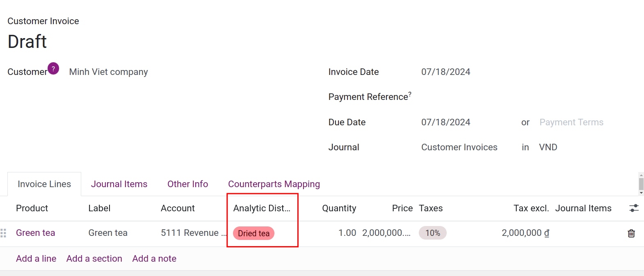Click the drag handle on Green tea row

(4, 233)
